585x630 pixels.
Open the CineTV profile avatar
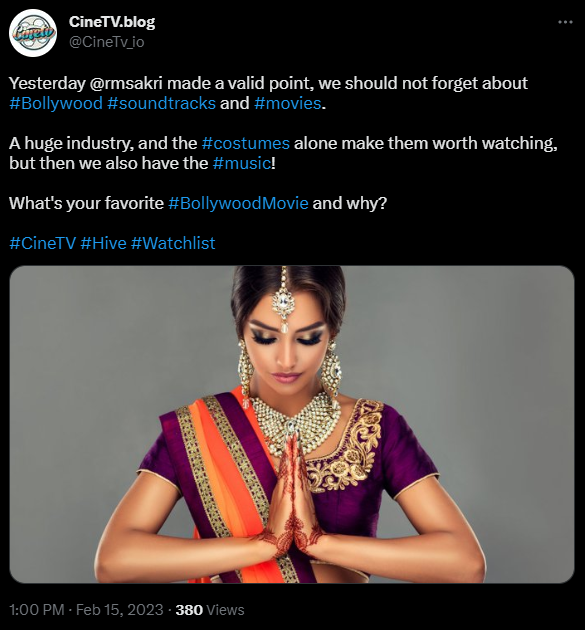(33, 33)
